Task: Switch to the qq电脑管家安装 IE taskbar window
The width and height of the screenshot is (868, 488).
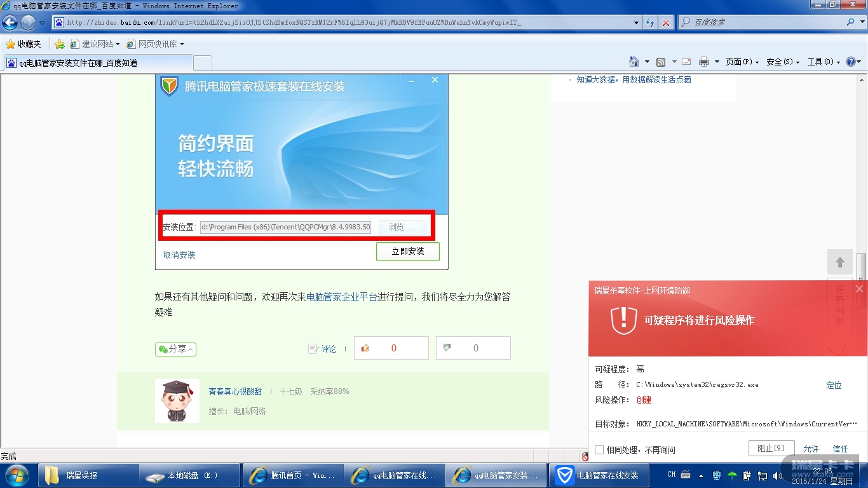Action: tap(496, 475)
